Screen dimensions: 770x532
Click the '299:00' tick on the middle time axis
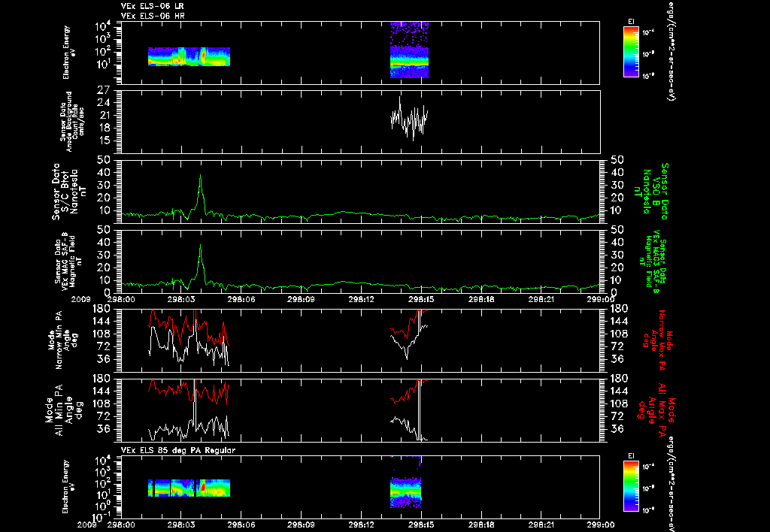[600, 299]
